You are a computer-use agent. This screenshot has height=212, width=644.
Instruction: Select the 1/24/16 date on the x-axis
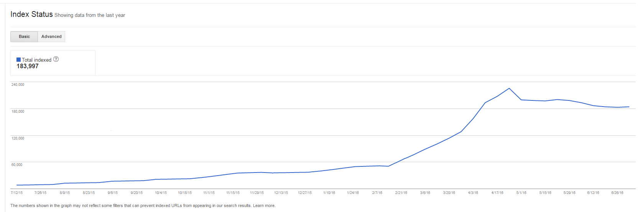tap(353, 193)
